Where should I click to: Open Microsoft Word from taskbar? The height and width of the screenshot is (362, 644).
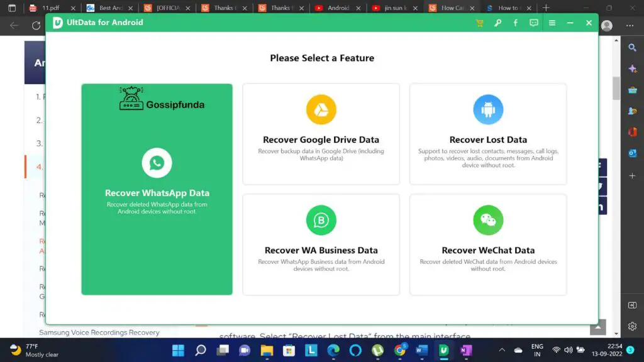tap(422, 350)
